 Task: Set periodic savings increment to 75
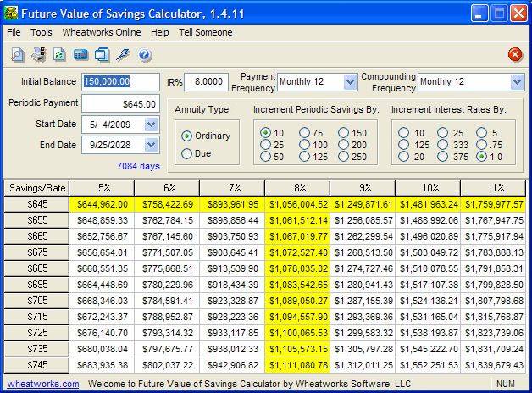[x=304, y=133]
